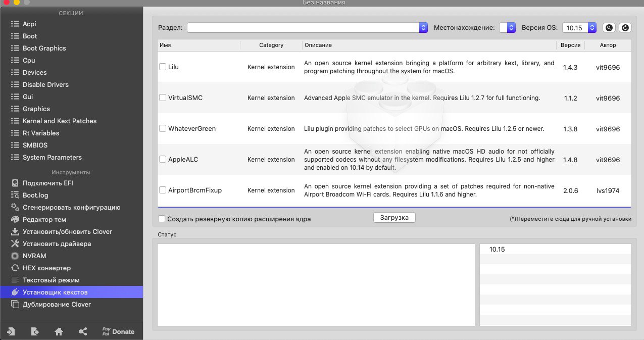Open the SMBIOS section
Image resolution: width=644 pixels, height=340 pixels.
point(35,145)
